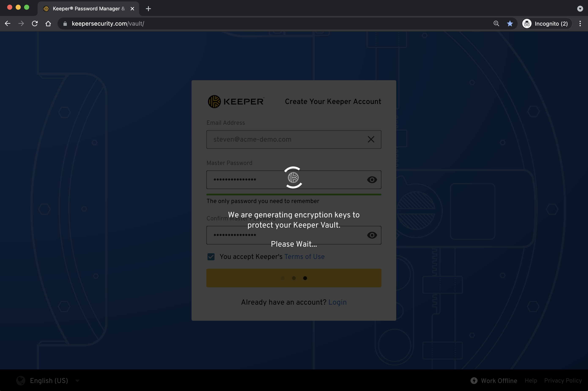The width and height of the screenshot is (588, 391).
Task: Click the address bar URL
Action: coord(108,23)
